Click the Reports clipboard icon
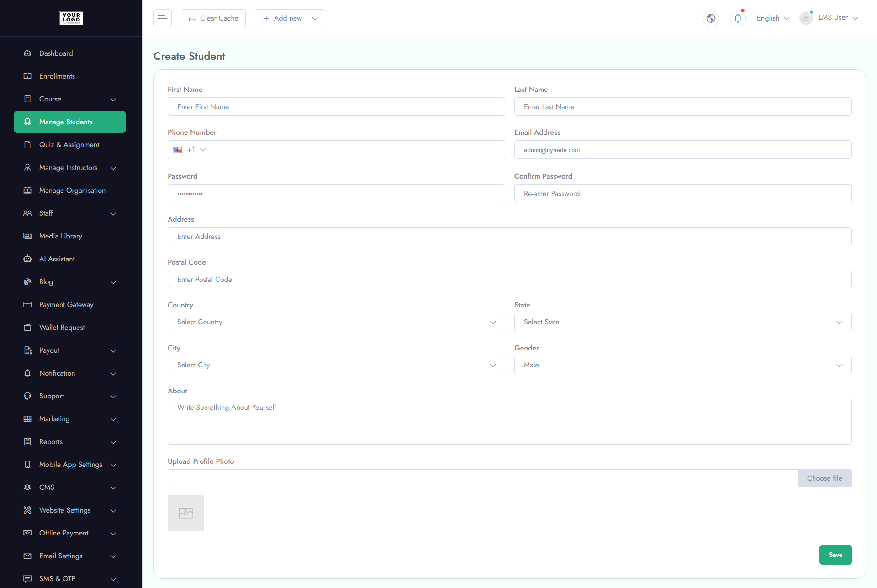The width and height of the screenshot is (877, 588). click(x=27, y=442)
